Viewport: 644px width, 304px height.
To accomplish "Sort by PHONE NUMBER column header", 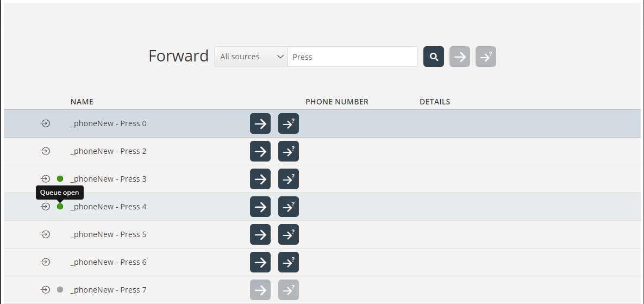I will 337,102.
